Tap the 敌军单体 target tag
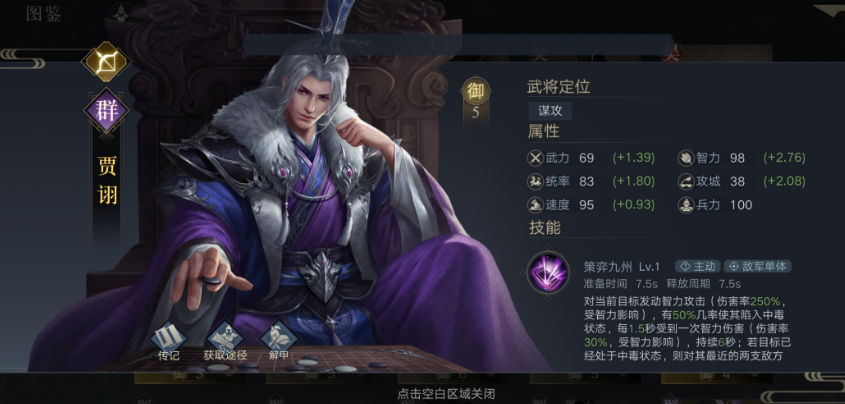 pyautogui.click(x=757, y=266)
